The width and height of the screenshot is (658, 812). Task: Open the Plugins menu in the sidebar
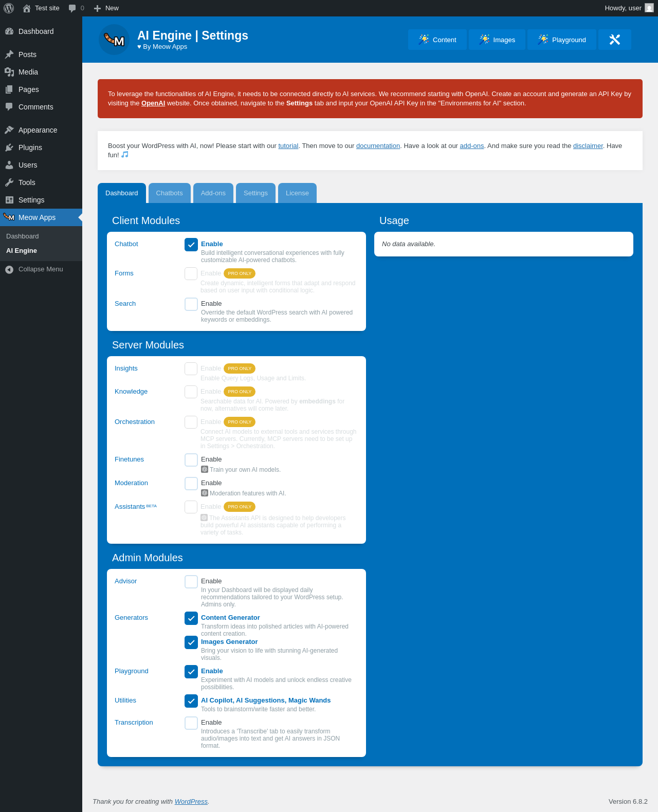point(41,147)
